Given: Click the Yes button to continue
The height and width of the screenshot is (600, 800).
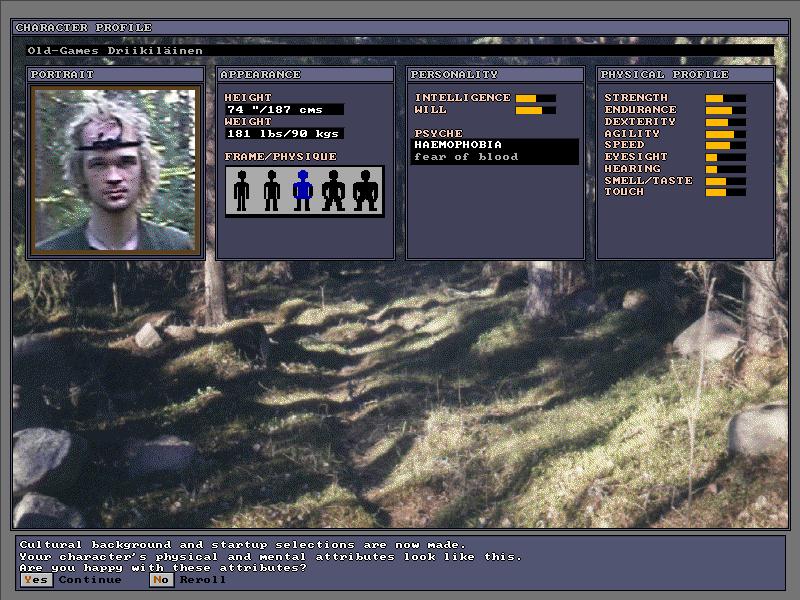Looking at the screenshot, I should (x=36, y=580).
